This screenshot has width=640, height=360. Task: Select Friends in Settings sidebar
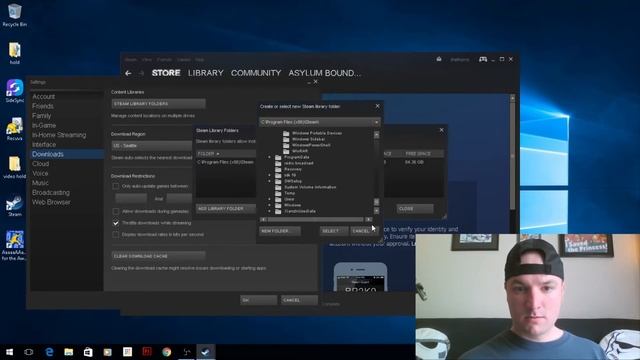(x=43, y=106)
